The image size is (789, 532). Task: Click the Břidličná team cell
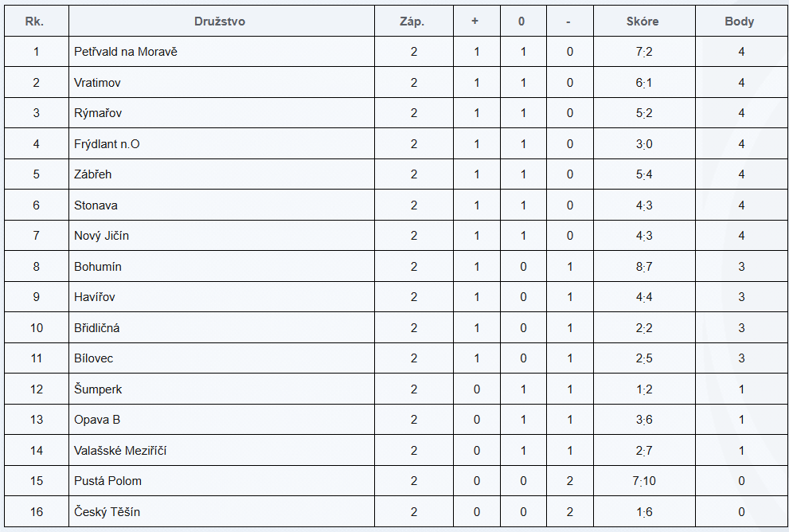[x=97, y=328]
